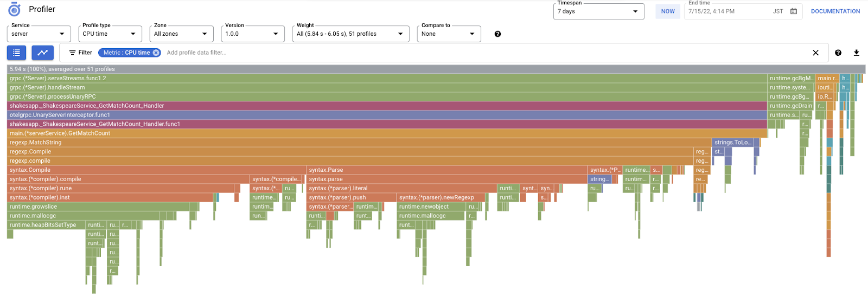Viewport: 868px width, 296px height.
Task: Open the Weight profiles dropdown
Action: [350, 34]
